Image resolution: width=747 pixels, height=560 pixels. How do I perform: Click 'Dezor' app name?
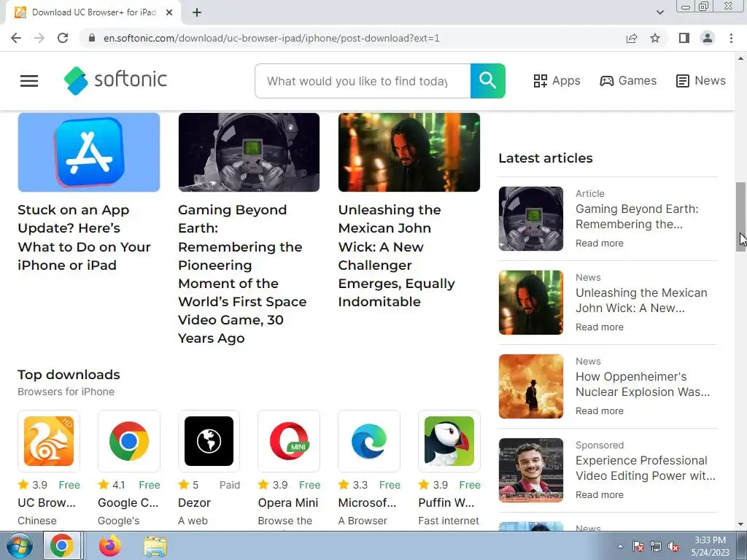click(194, 503)
